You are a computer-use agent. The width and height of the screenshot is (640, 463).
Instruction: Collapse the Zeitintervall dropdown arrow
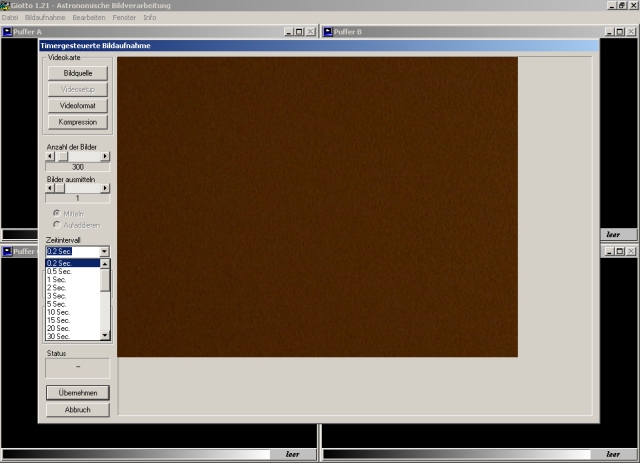click(105, 251)
